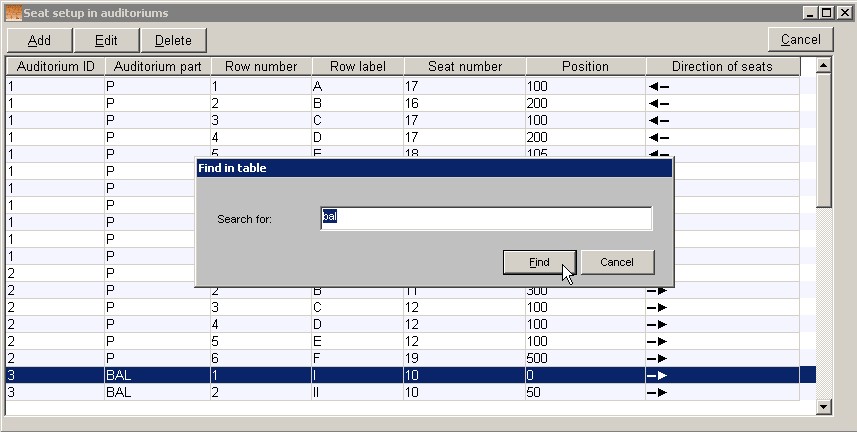Click the Seat number column header

[x=465, y=67]
